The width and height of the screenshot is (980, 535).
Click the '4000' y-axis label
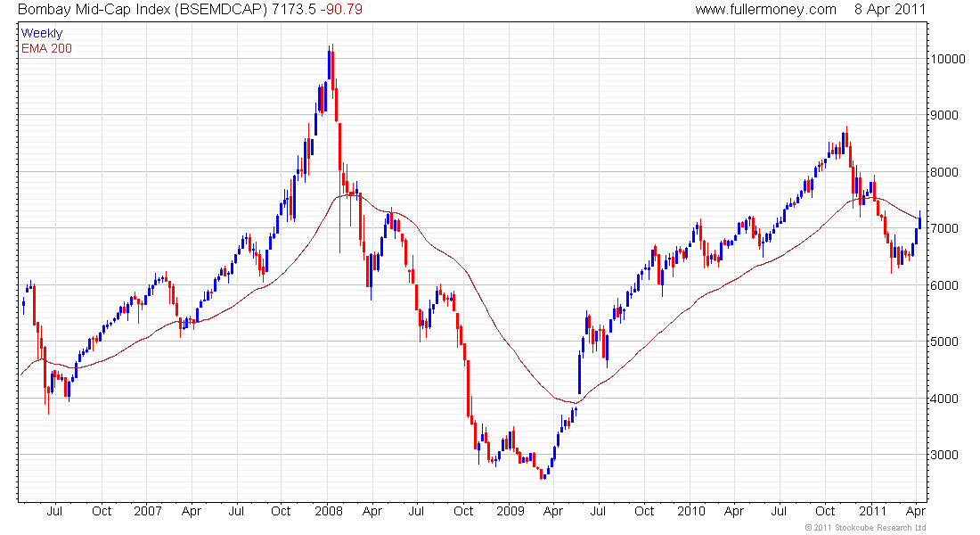[944, 399]
